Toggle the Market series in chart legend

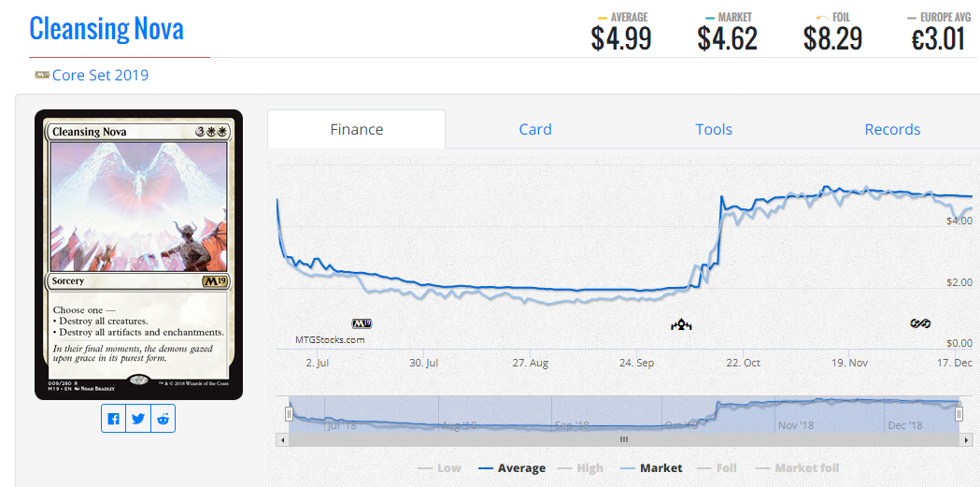(651, 467)
